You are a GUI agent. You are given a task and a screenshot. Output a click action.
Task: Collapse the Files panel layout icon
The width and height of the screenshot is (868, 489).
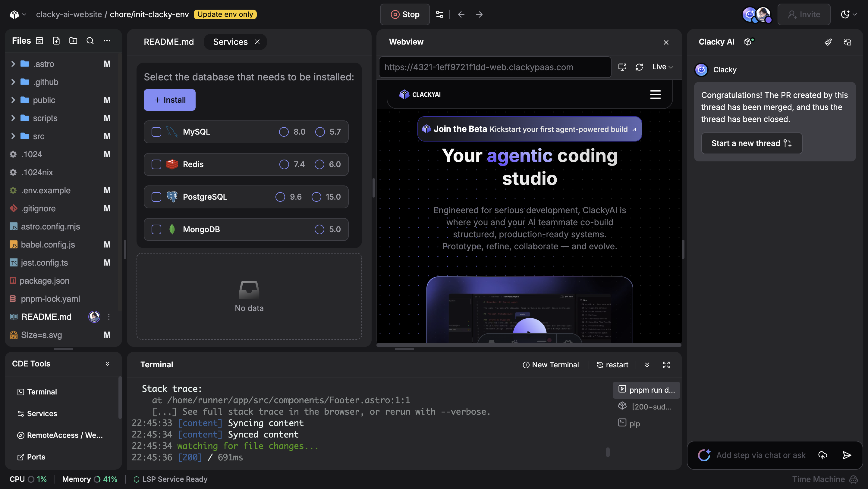(x=39, y=41)
